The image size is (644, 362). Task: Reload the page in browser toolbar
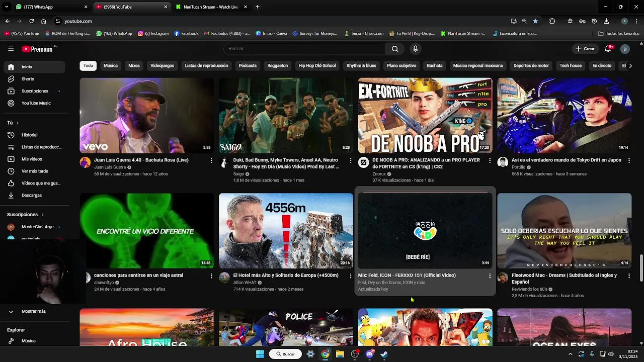pyautogui.click(x=31, y=21)
